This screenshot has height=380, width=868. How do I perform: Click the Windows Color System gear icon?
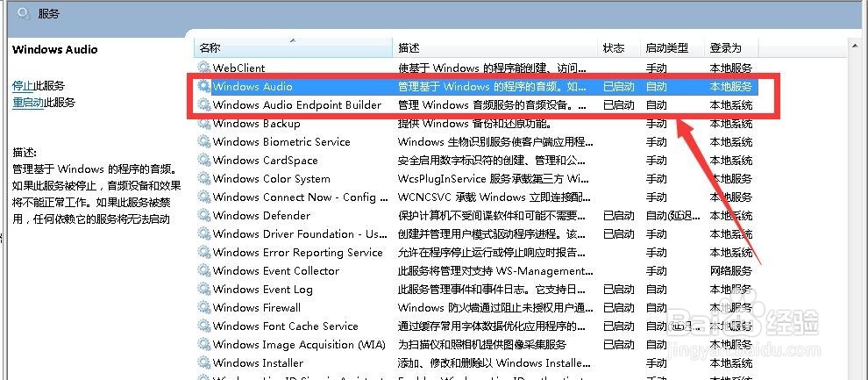[x=204, y=178]
